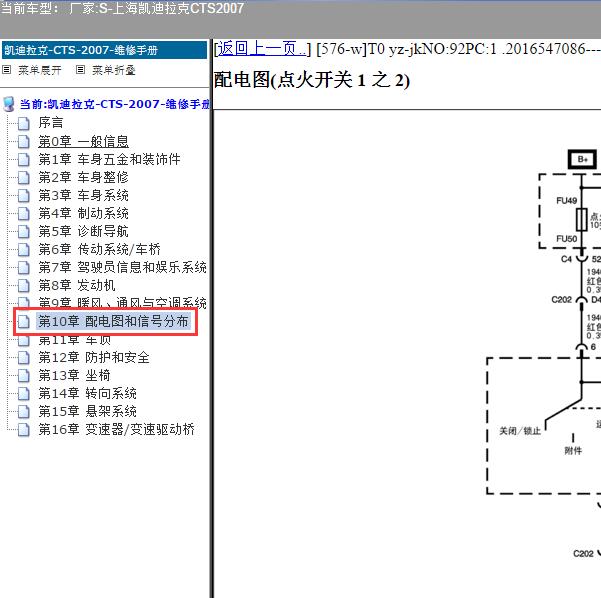
Task: Click the page icon next to 第7章
Action: pyautogui.click(x=24, y=268)
